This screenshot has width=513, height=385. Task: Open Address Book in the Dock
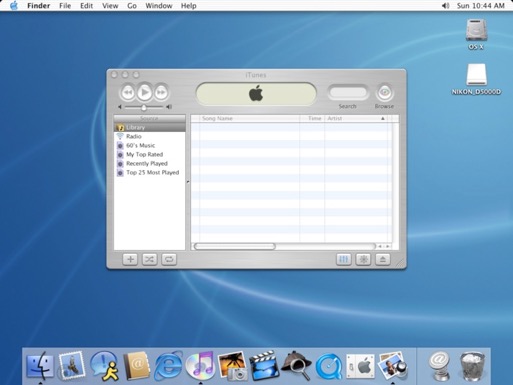(x=136, y=366)
